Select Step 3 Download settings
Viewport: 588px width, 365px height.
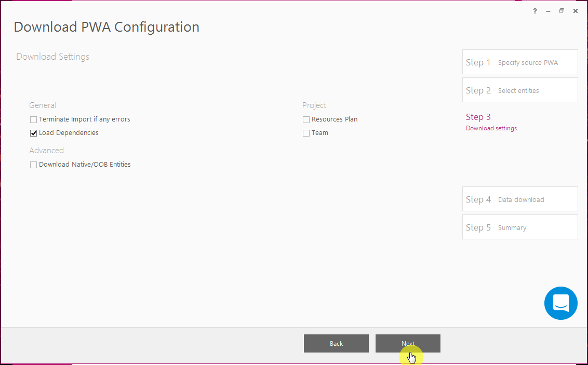491,122
